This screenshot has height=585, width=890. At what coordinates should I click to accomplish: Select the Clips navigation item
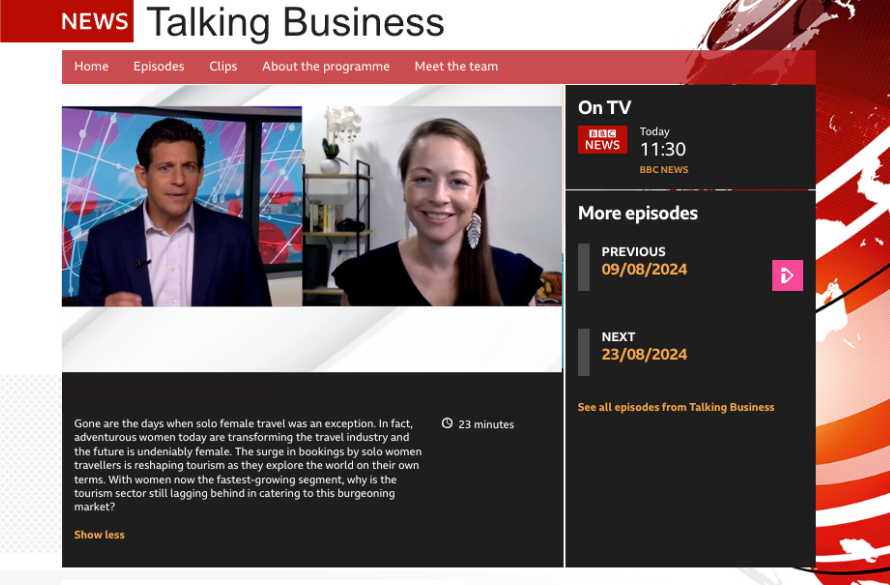223,67
